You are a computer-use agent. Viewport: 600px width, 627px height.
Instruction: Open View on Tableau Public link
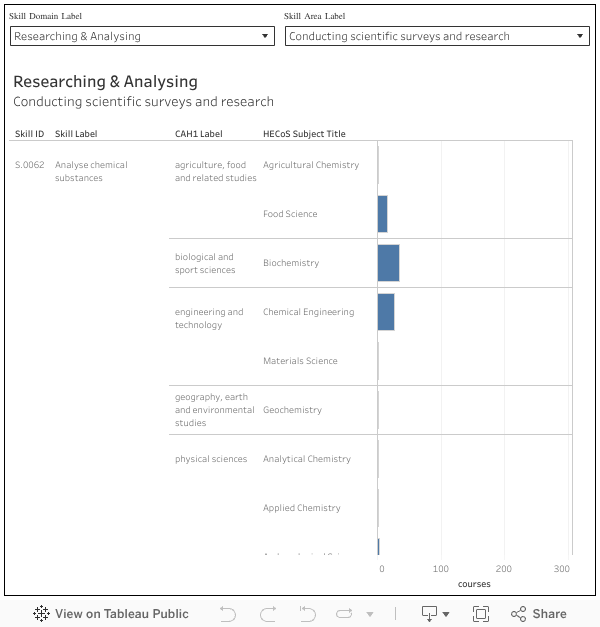[121, 614]
